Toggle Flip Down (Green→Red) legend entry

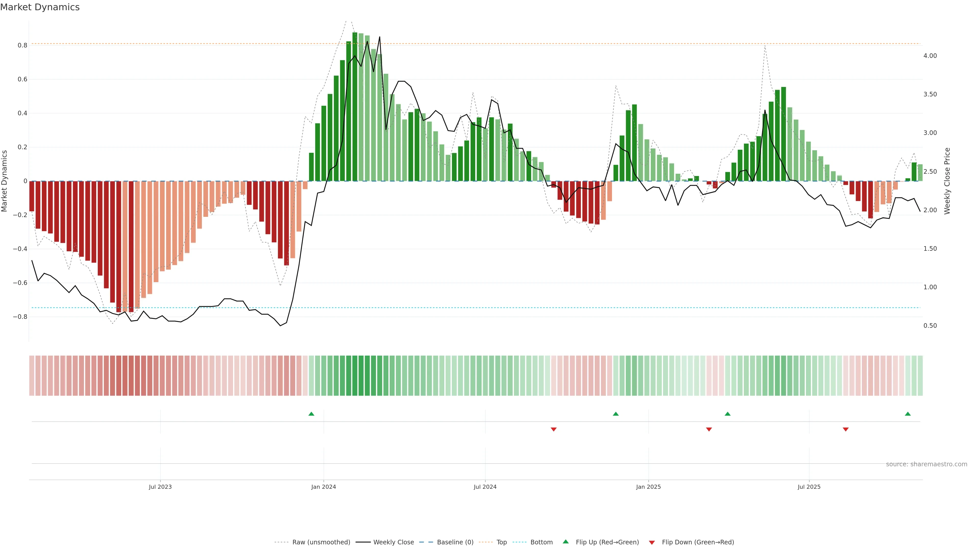coord(698,542)
